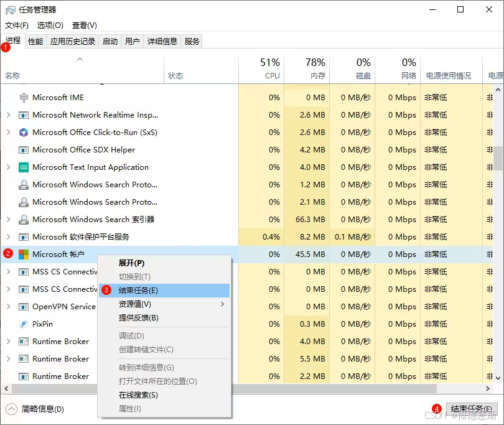Click the 结束任务(E) button at bottom right
This screenshot has width=504, height=425.
pos(472,409)
